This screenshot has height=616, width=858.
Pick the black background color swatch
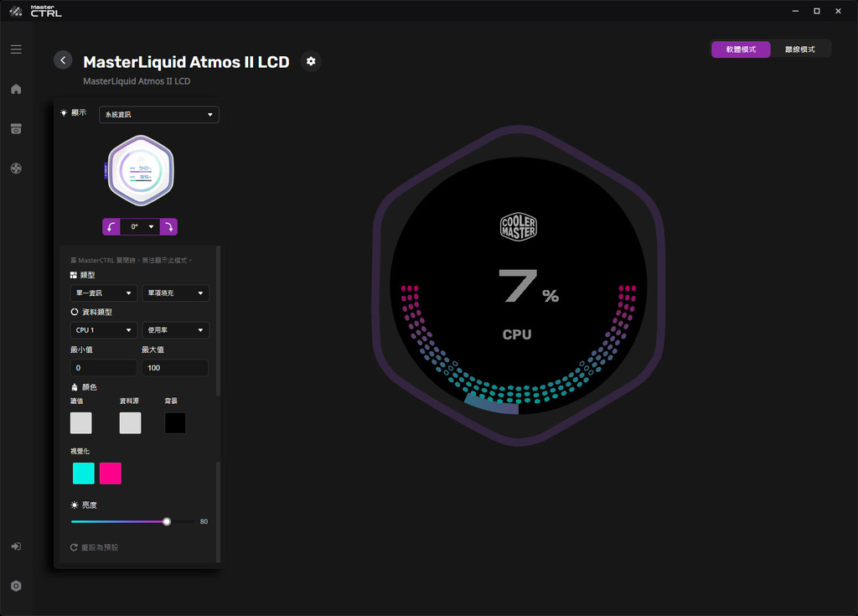tap(175, 423)
